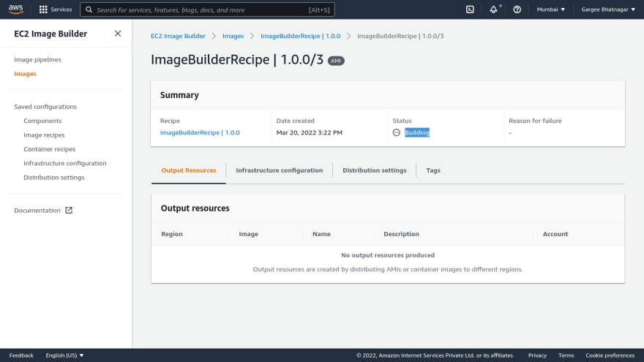Go to ImageBuilderRecipe | 1.0.0 breadcrumb
This screenshot has width=644, height=362.
point(300,36)
